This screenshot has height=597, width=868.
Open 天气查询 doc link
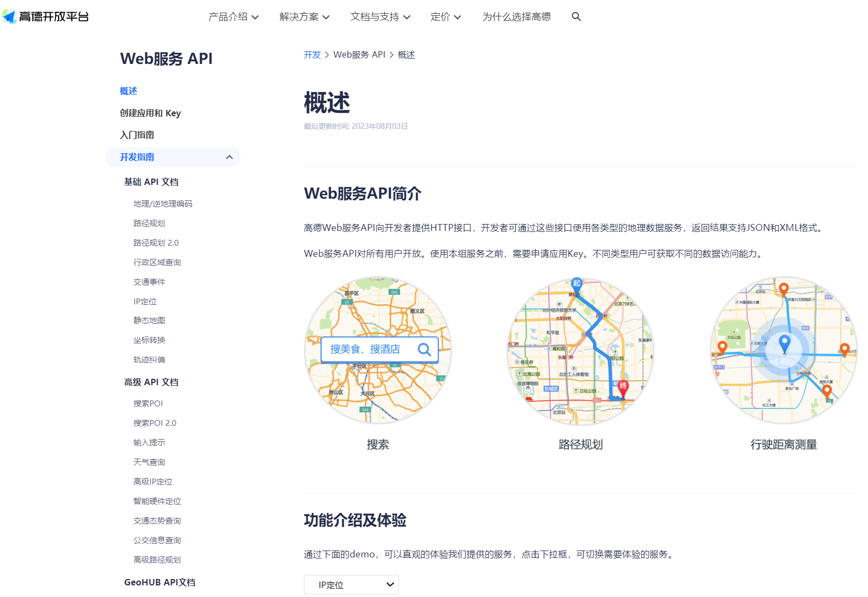click(x=149, y=462)
